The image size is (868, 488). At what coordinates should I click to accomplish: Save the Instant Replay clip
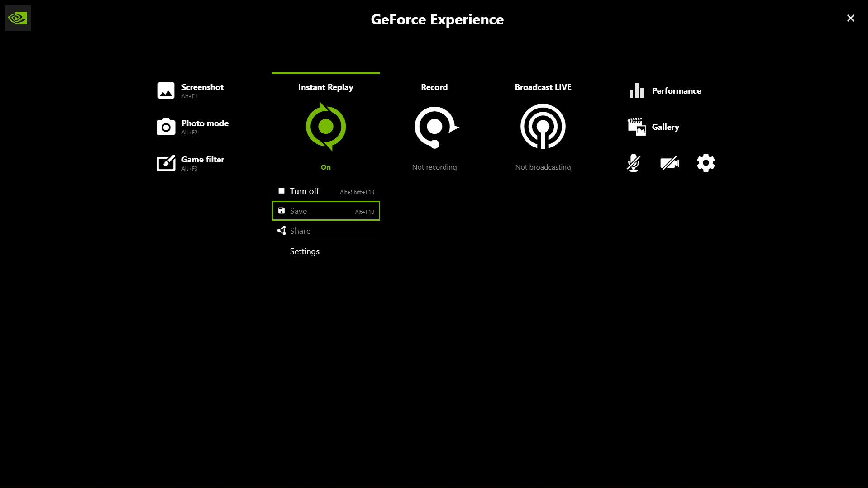[x=326, y=211]
